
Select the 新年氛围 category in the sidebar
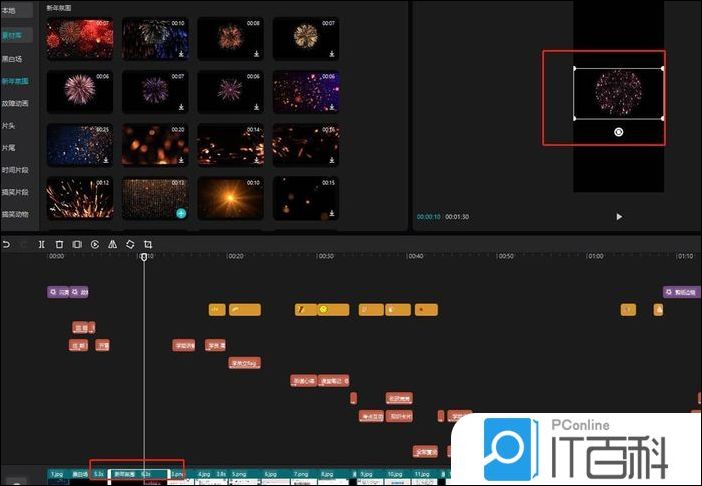pos(15,81)
